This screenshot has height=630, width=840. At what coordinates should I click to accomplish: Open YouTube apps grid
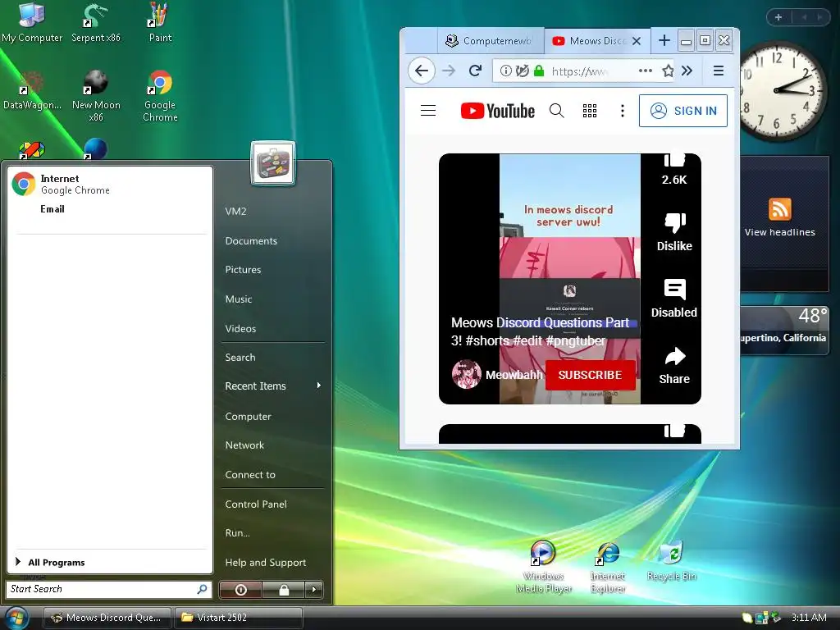[589, 111]
